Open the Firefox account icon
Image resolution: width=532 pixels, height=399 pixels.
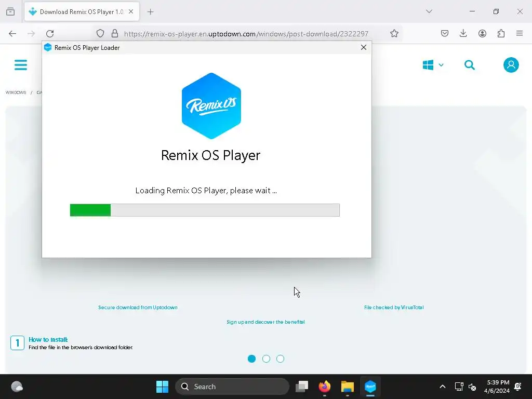point(482,34)
